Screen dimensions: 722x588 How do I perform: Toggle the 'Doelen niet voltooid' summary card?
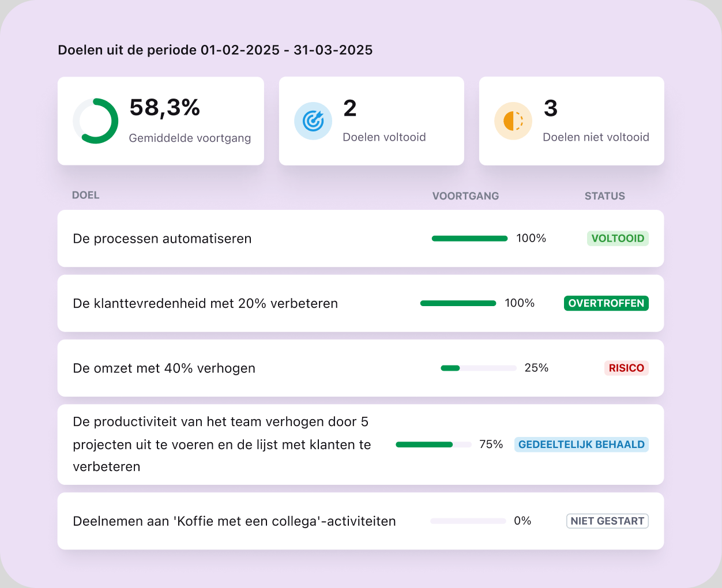pyautogui.click(x=571, y=120)
